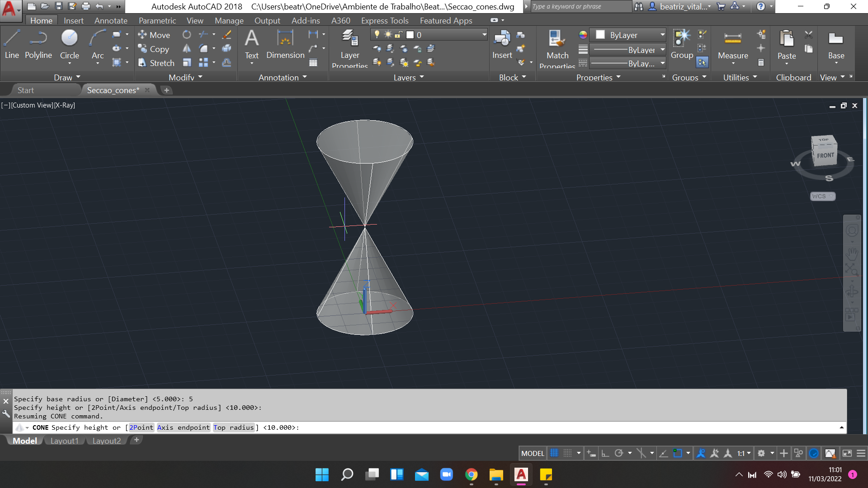
Task: Choose 2Point option in command line
Action: click(x=141, y=427)
